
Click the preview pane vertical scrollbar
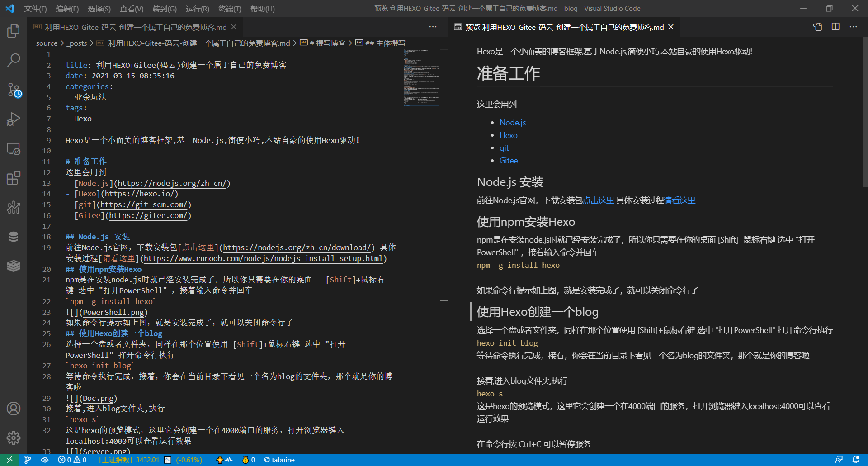click(x=865, y=112)
